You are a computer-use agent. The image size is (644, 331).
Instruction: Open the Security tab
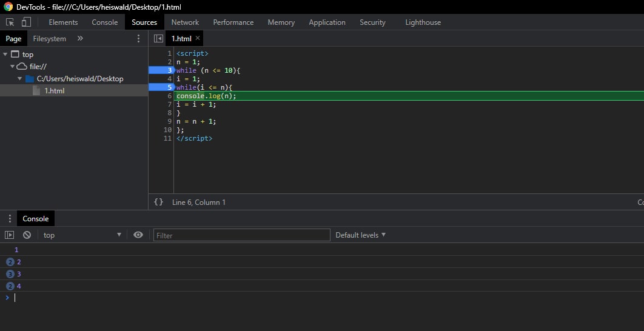click(x=372, y=22)
